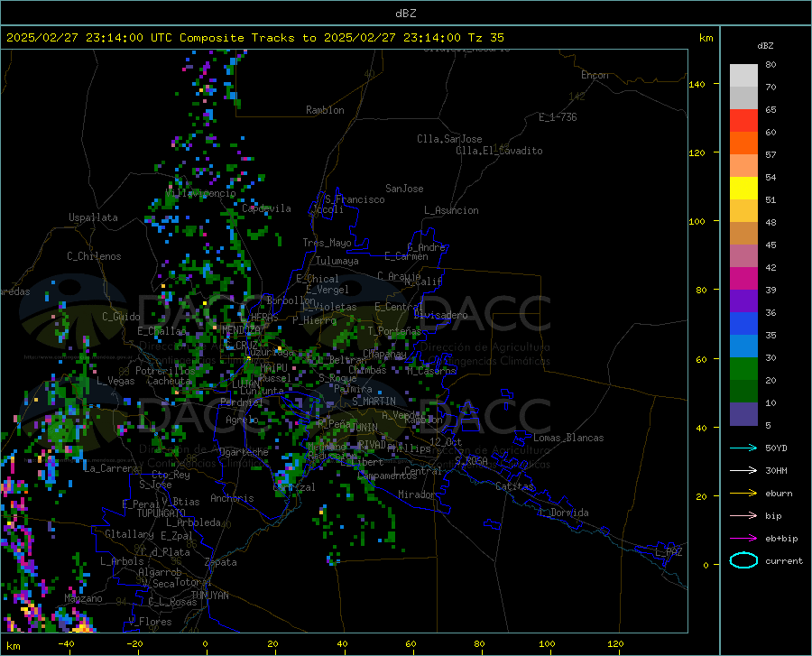The width and height of the screenshot is (812, 656).
Task: Select the 30 dBZ green swatch
Action: coord(743,369)
